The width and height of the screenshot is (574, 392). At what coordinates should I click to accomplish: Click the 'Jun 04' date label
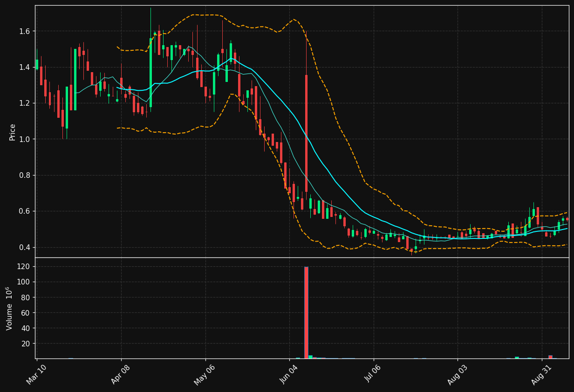point(289,374)
